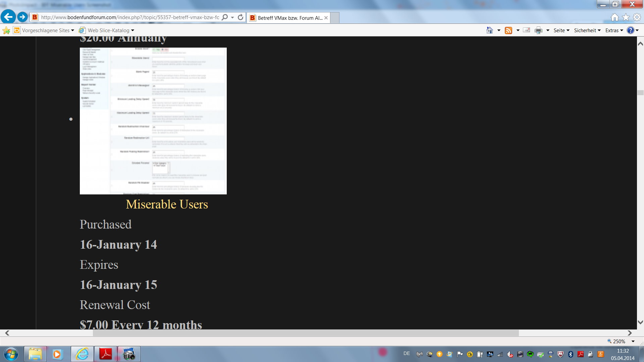Click the Miserable Users link
This screenshot has height=362, width=644.
(x=167, y=204)
